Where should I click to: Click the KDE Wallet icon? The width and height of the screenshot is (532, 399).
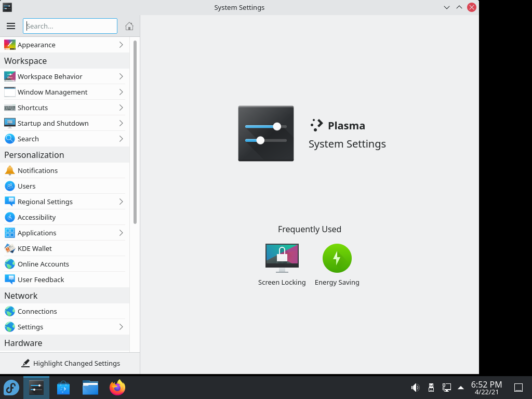point(10,248)
